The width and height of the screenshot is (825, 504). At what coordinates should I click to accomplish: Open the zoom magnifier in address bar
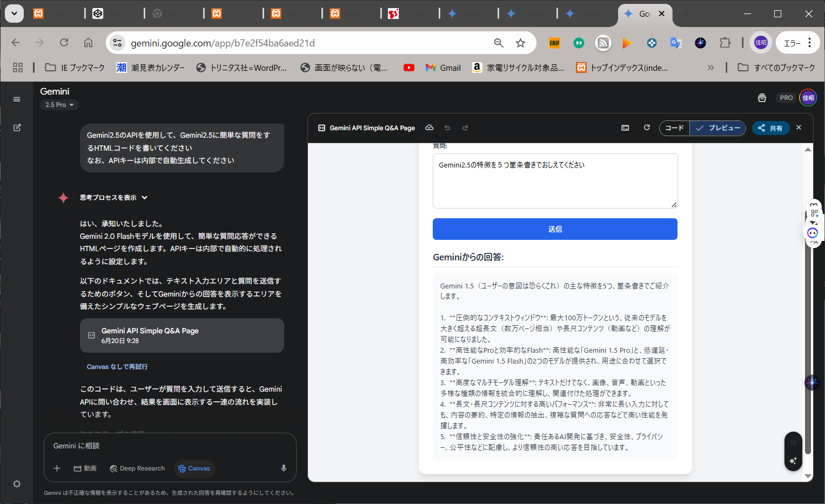499,43
